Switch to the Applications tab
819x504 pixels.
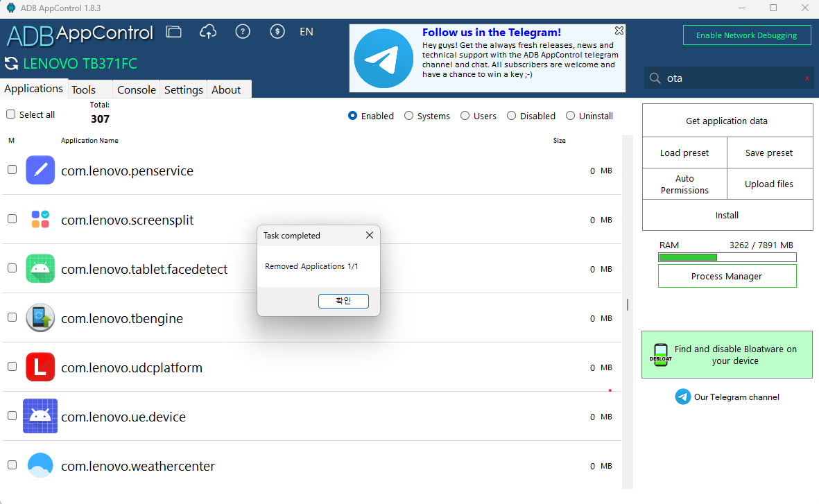click(x=34, y=89)
